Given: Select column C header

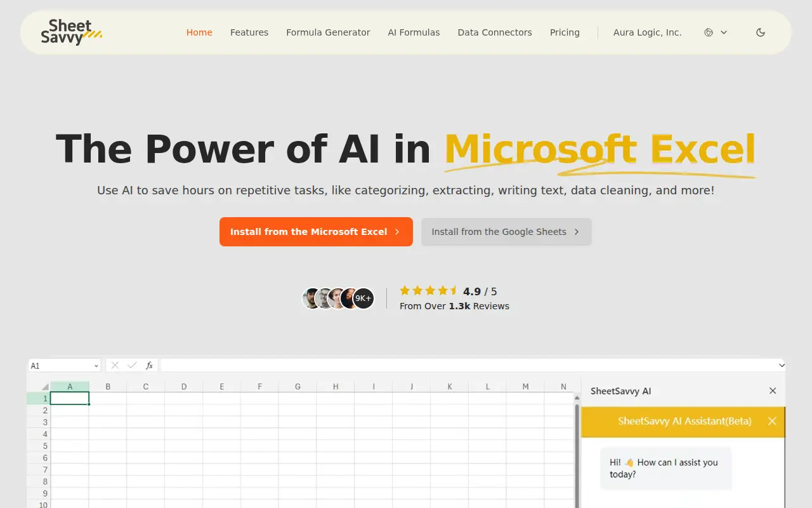Looking at the screenshot, I should tap(146, 387).
